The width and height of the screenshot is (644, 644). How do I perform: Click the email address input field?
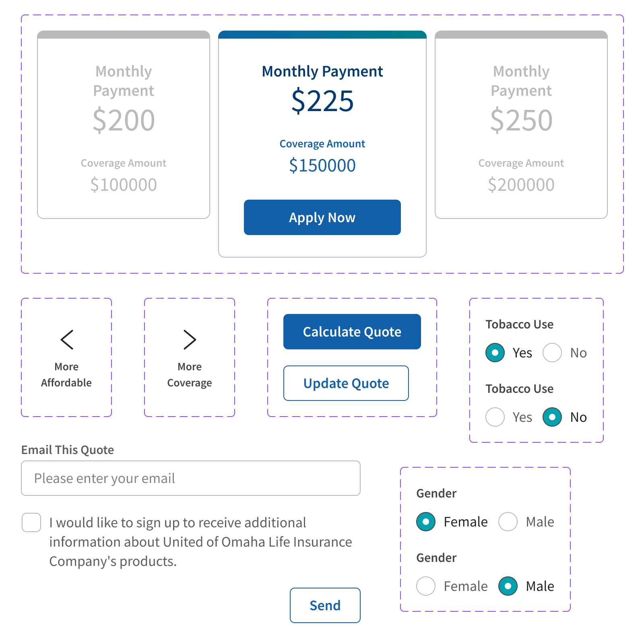(190, 478)
